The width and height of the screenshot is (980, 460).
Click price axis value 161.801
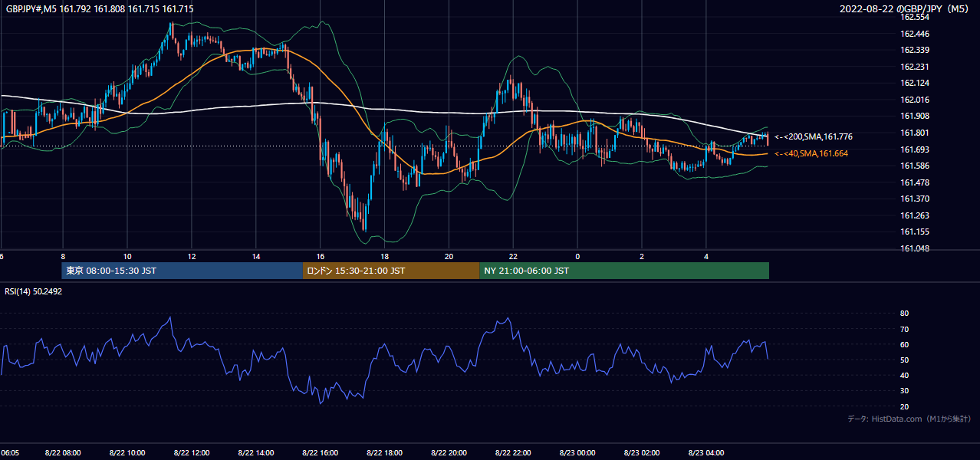point(914,133)
